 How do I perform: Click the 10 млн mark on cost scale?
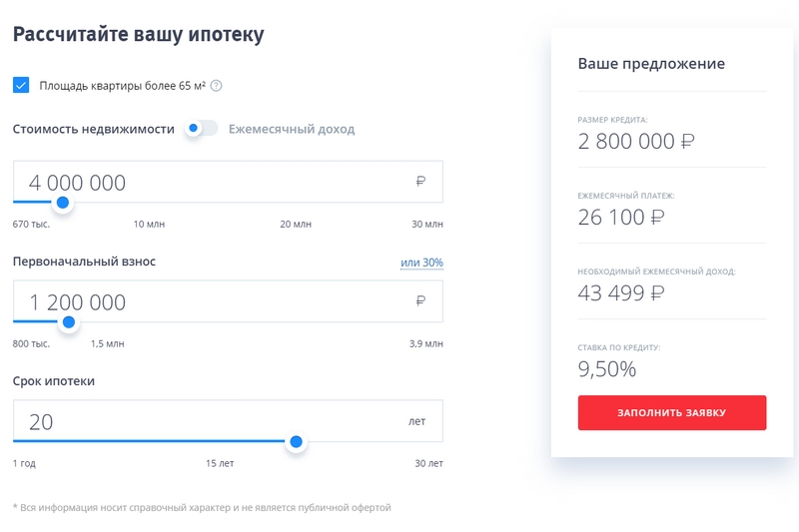(149, 225)
